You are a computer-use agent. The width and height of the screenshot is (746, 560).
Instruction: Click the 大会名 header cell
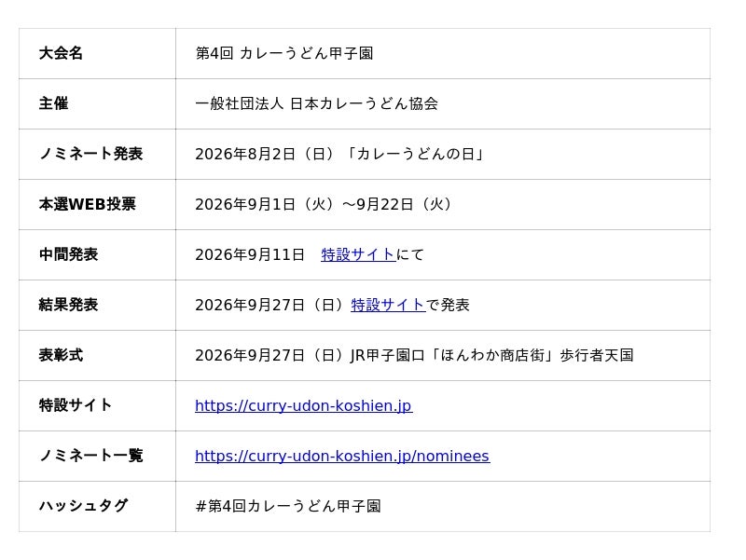[97, 53]
